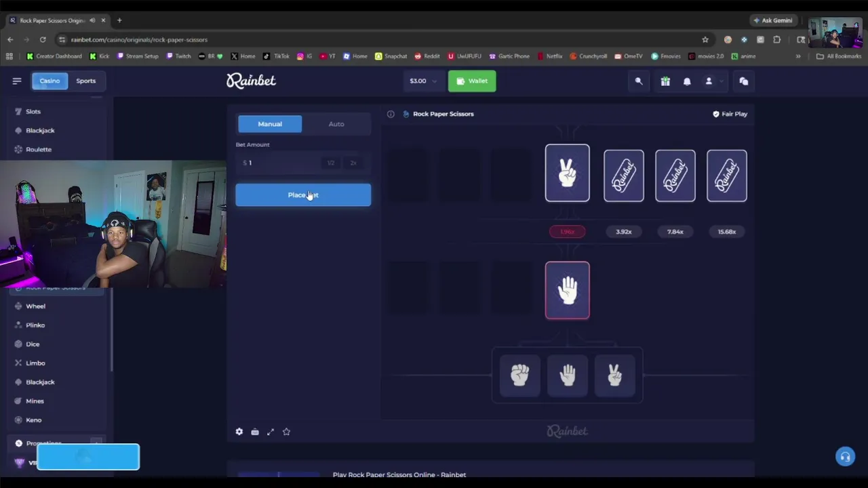
Task: Open the keyboard hotkeys icon
Action: click(255, 432)
